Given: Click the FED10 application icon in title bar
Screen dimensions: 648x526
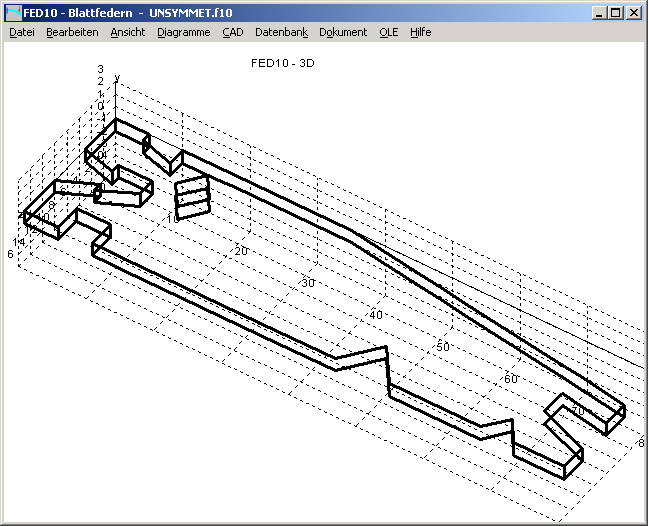Looking at the screenshot, I should click(x=13, y=13).
